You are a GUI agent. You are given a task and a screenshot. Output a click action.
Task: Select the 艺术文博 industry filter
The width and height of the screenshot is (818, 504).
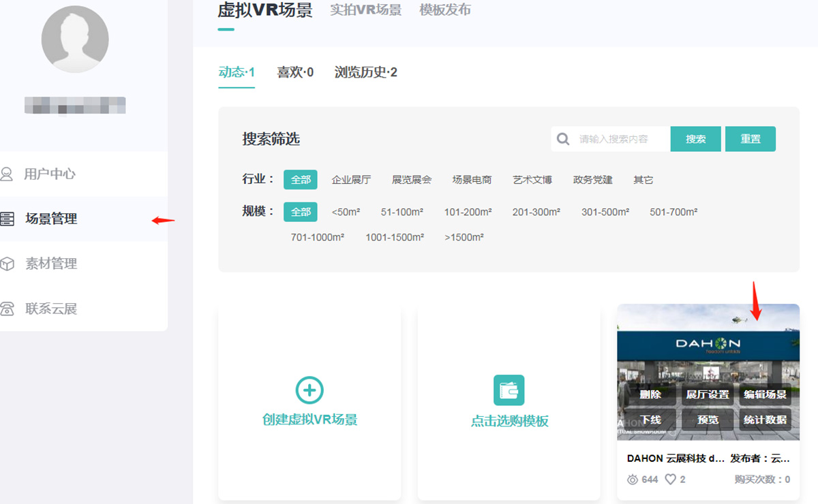tap(532, 179)
